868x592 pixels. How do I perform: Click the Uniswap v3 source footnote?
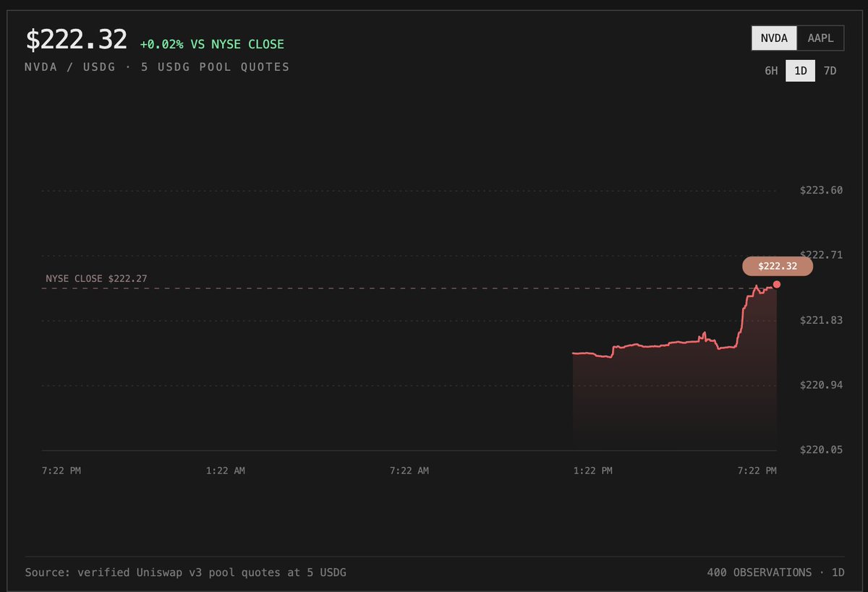(x=186, y=572)
